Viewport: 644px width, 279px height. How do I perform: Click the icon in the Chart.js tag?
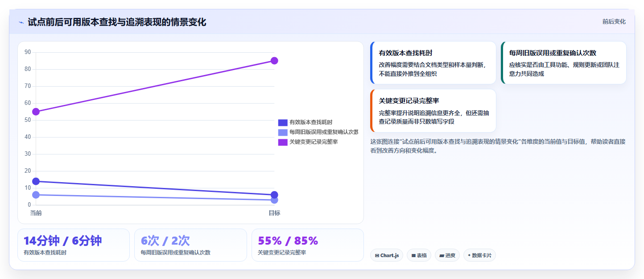[x=377, y=256]
